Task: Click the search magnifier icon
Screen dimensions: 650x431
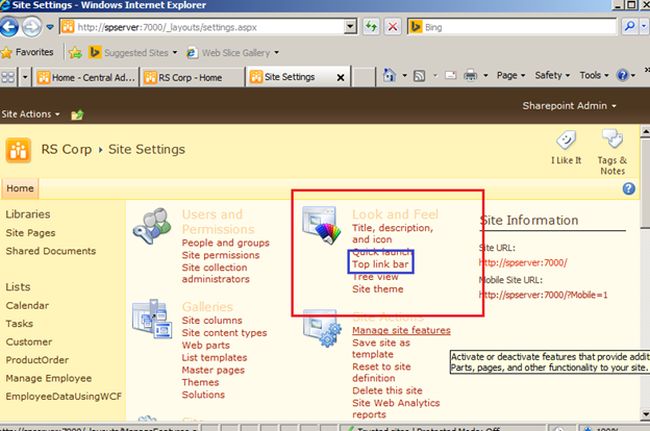Action: tap(629, 27)
